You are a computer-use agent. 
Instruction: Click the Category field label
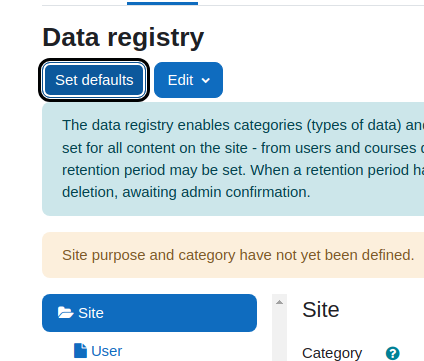332,353
